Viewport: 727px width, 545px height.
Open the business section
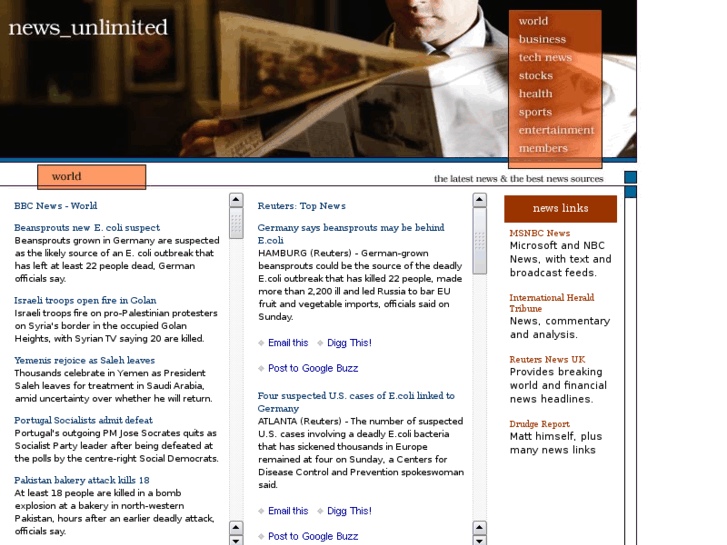click(542, 39)
